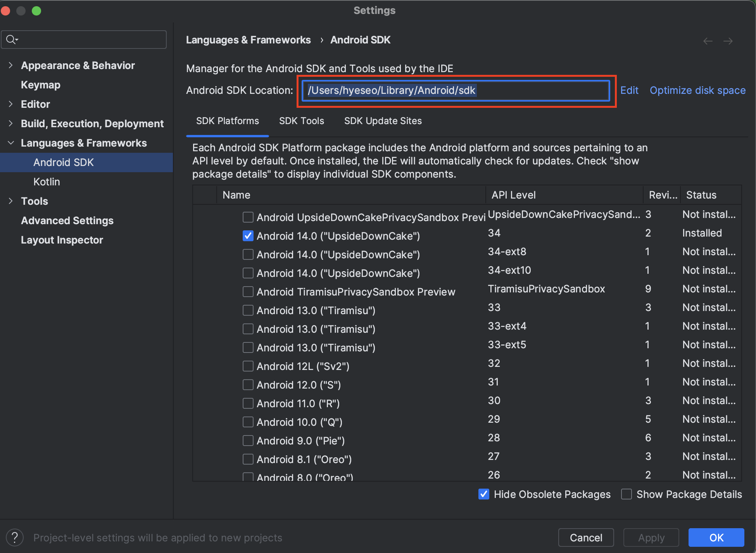756x553 pixels.
Task: Click the 'Installed' status cell
Action: tap(702, 233)
